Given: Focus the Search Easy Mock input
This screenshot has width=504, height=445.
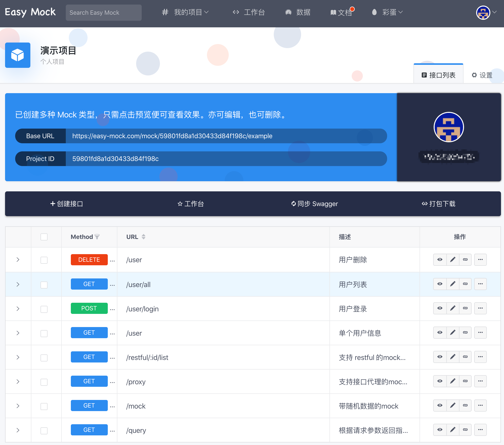Looking at the screenshot, I should (104, 13).
